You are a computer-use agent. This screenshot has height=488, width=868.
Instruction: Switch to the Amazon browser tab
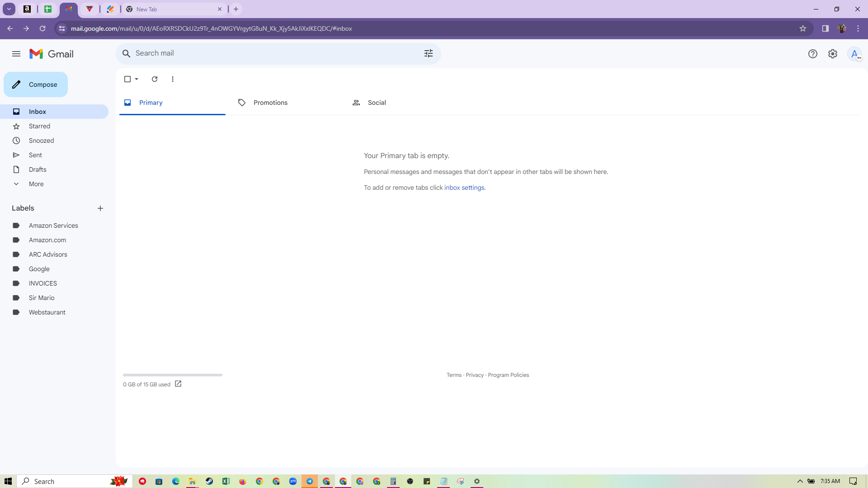pos(27,9)
